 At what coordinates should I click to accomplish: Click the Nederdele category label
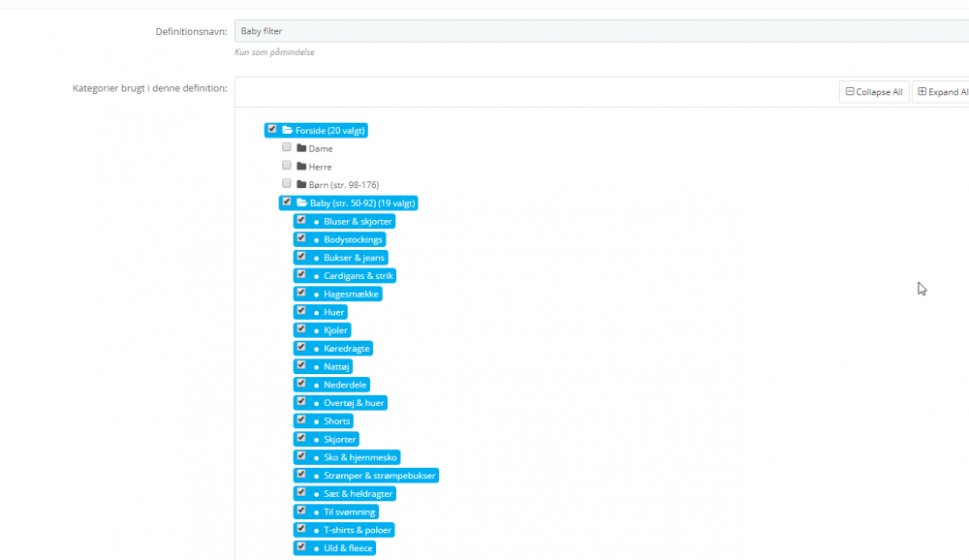(346, 385)
